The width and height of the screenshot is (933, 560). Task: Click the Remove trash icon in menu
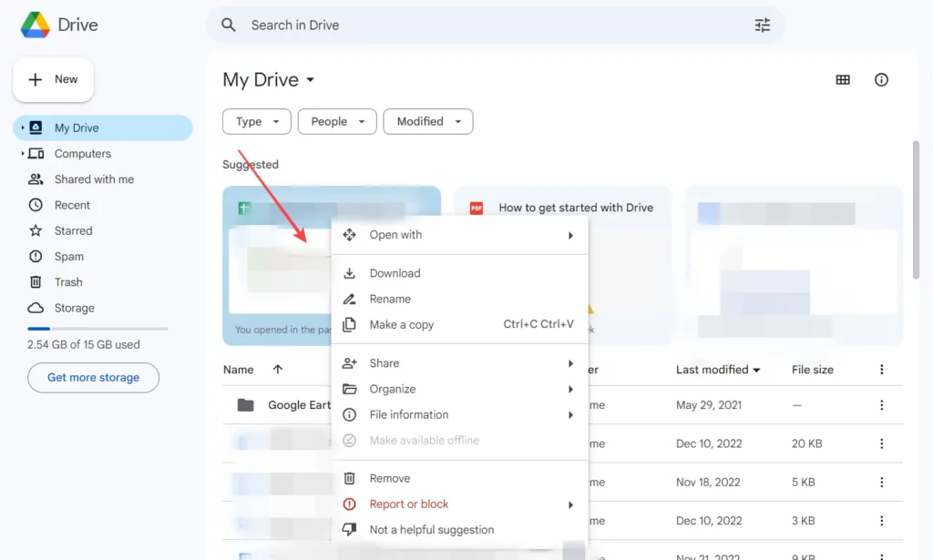(x=349, y=478)
